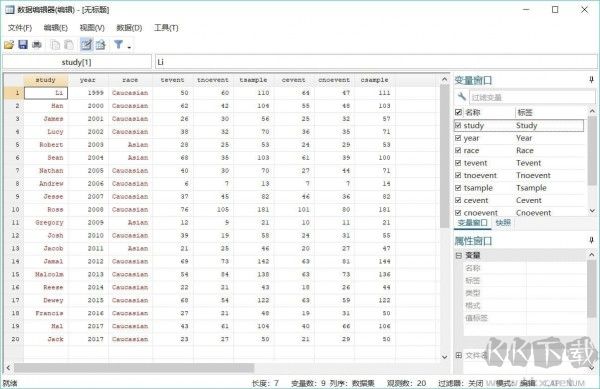Click the Copy toolbar icon

[x=55, y=45]
